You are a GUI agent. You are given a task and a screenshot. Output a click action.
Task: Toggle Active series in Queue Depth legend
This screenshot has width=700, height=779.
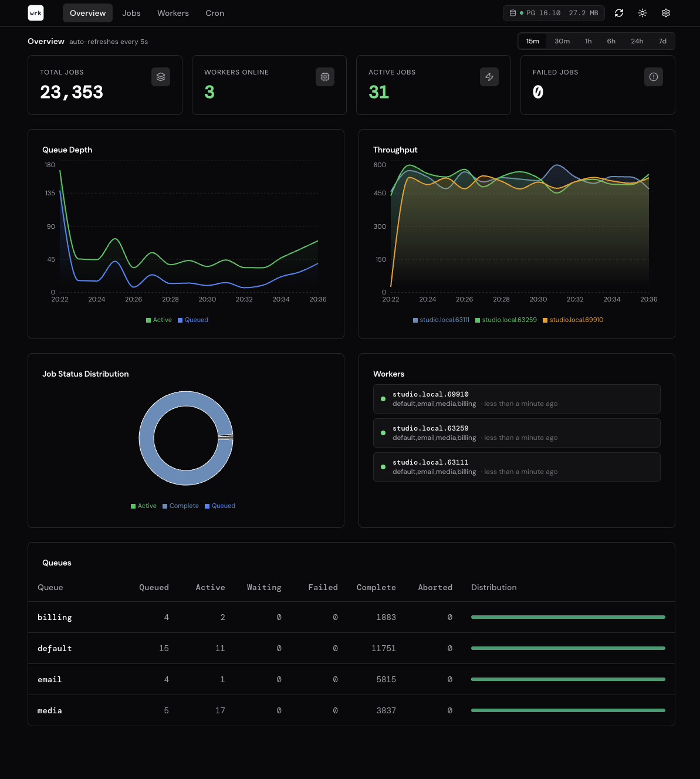[159, 320]
